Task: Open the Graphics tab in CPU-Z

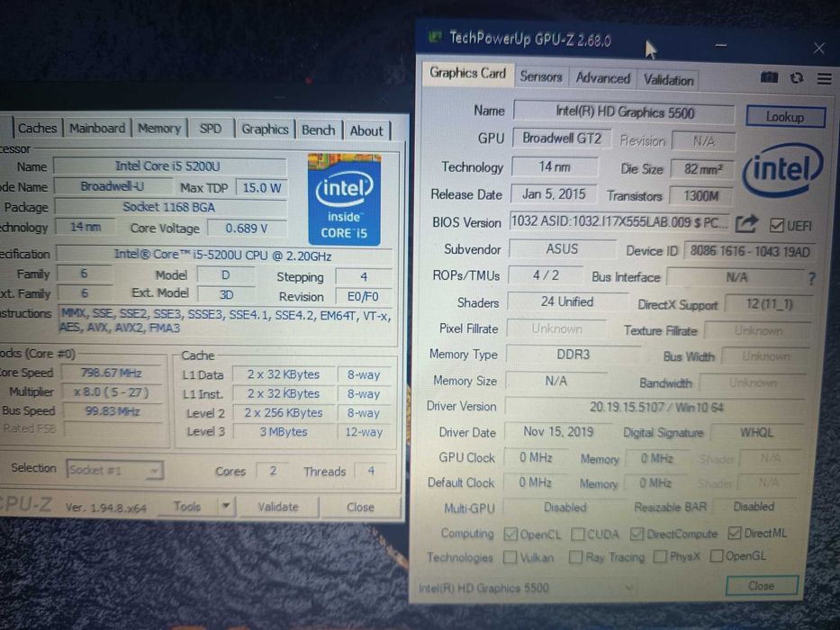Action: tap(266, 129)
